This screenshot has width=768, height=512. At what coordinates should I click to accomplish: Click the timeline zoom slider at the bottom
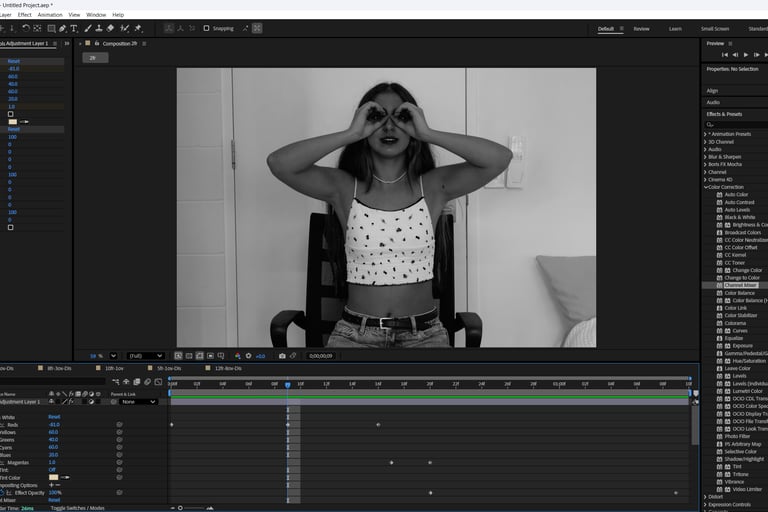click(180, 508)
